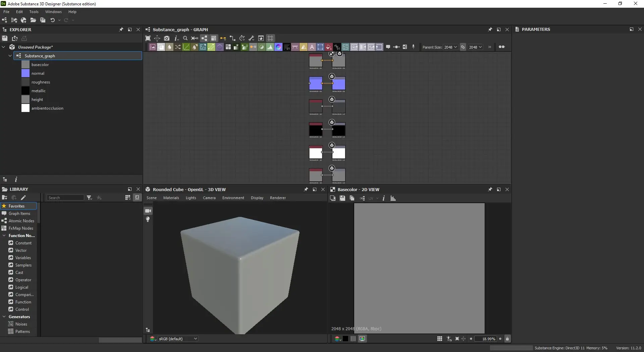
Task: Toggle color-managed display icon in 2D view
Action: tap(362, 339)
